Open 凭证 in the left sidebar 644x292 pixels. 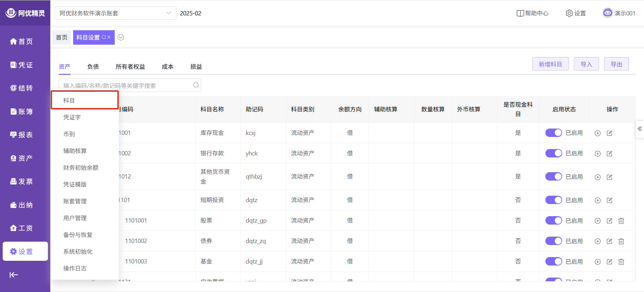pyautogui.click(x=22, y=65)
